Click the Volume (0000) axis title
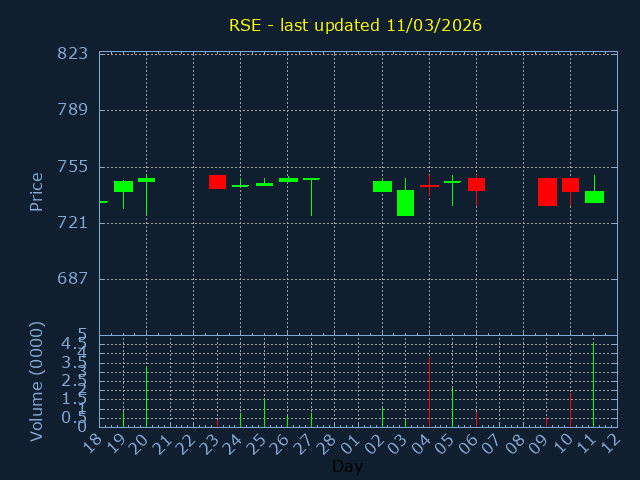The width and height of the screenshot is (640, 480). tap(36, 382)
